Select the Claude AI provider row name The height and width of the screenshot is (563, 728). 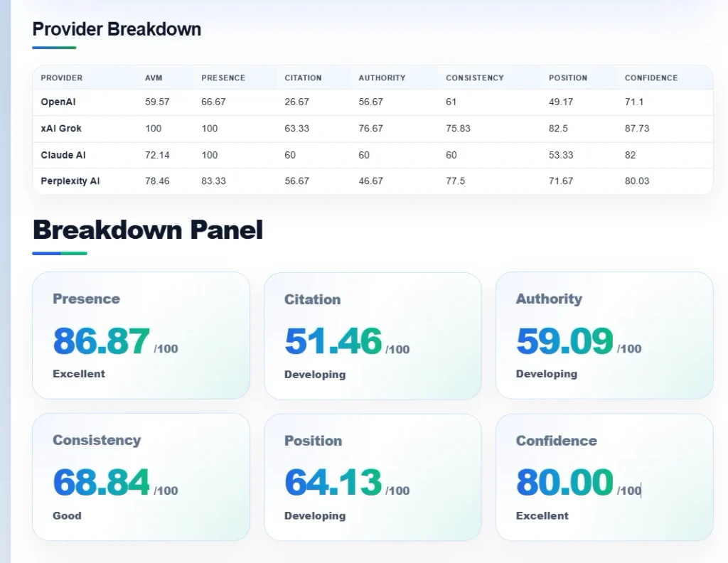pyautogui.click(x=63, y=155)
